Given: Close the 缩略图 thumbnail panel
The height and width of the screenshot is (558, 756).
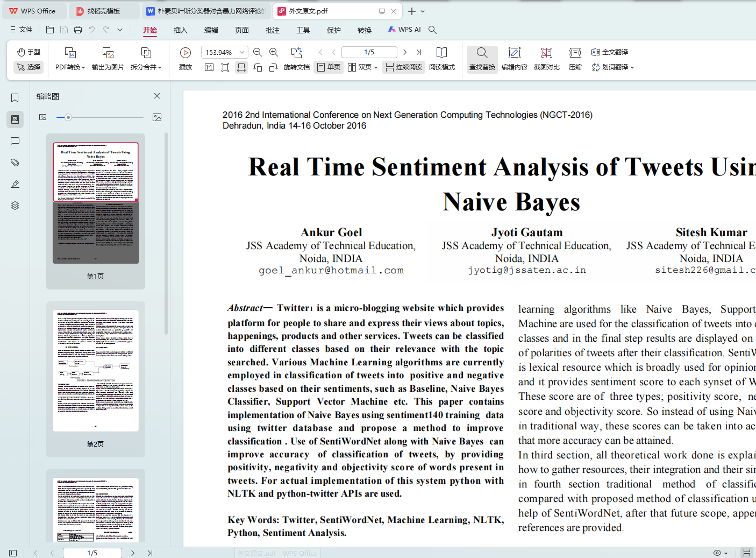Looking at the screenshot, I should pos(157,96).
